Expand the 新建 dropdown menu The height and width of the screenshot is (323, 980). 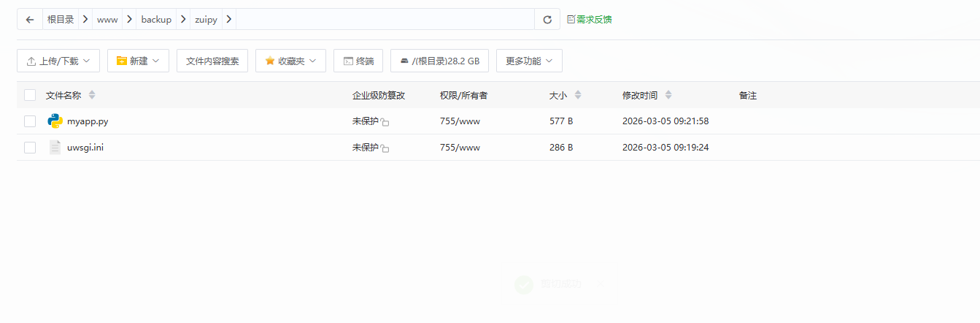click(x=138, y=61)
